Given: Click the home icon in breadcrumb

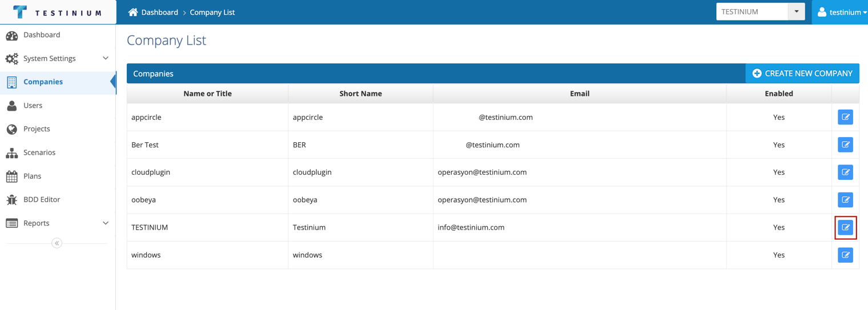Looking at the screenshot, I should click(133, 12).
